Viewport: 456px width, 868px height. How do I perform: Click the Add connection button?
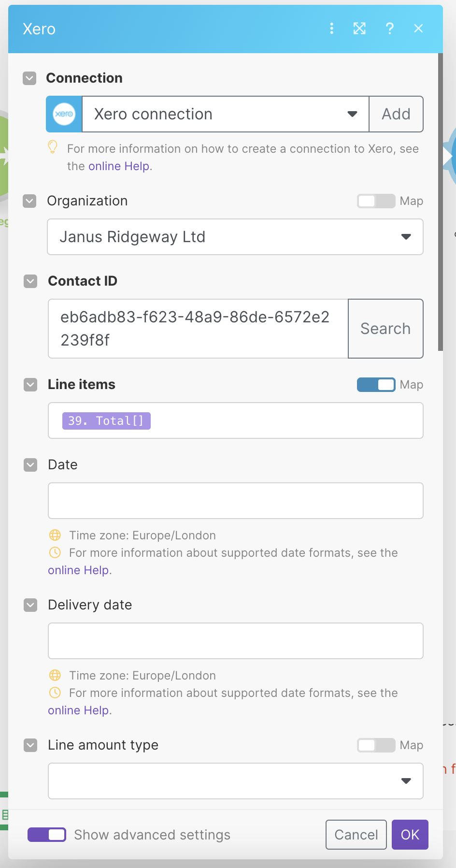click(396, 114)
